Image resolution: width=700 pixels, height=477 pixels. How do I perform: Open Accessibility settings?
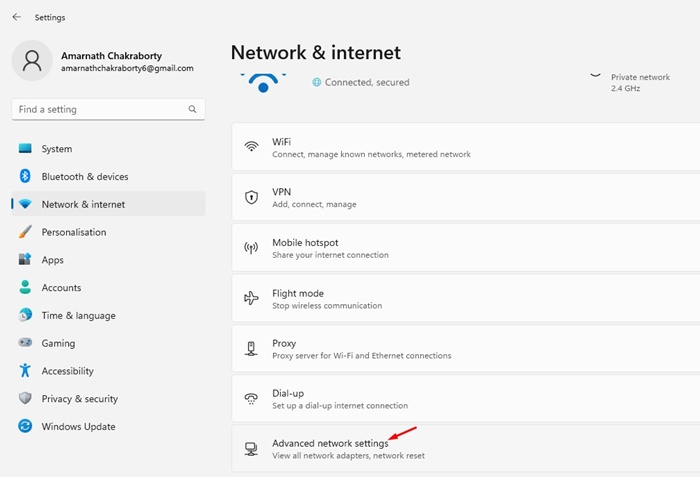pyautogui.click(x=108, y=370)
